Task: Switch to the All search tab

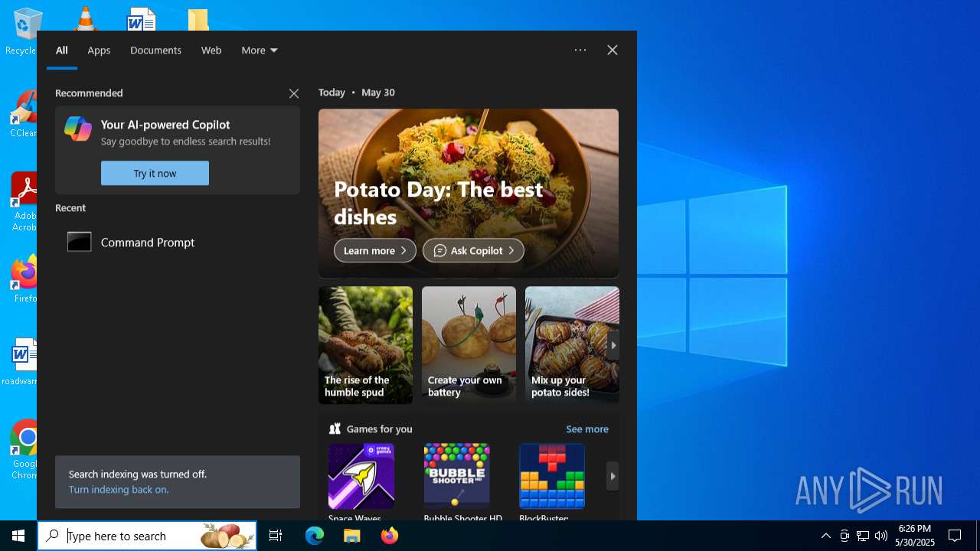Action: click(x=62, y=50)
